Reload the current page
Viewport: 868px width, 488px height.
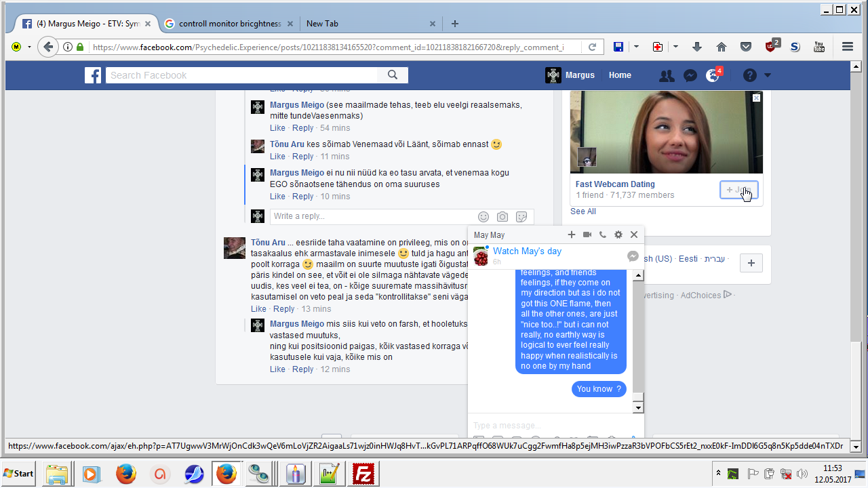pyautogui.click(x=592, y=47)
